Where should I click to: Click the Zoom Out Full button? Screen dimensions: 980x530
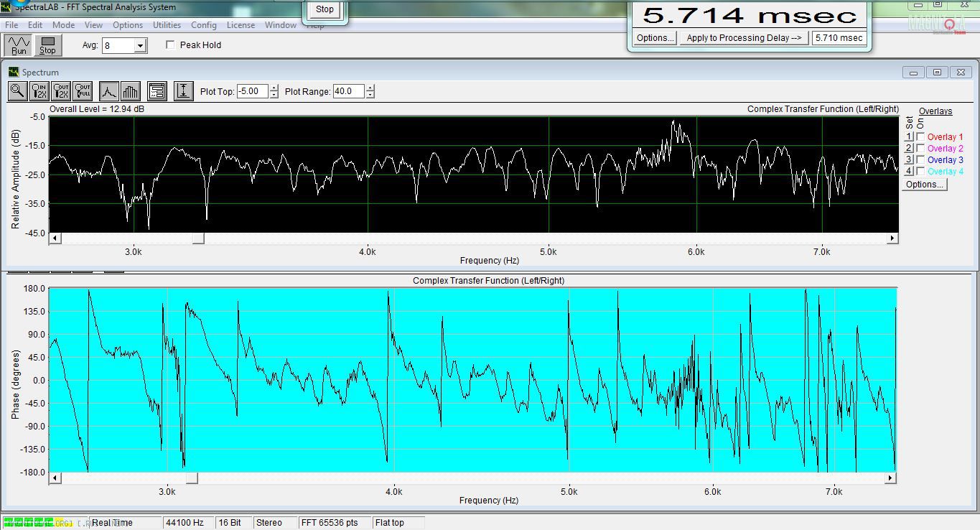coord(83,91)
